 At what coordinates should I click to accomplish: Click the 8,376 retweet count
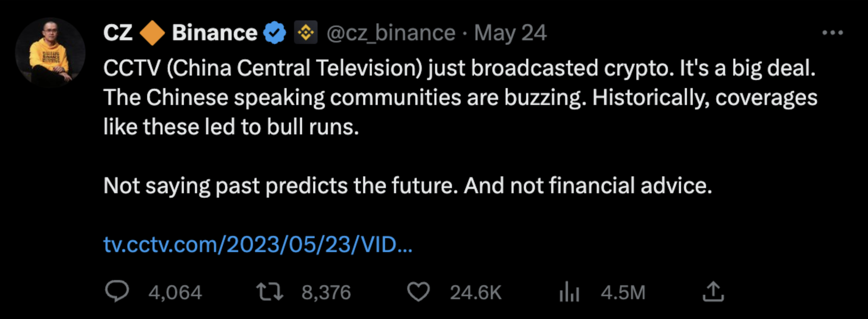pyautogui.click(x=326, y=292)
